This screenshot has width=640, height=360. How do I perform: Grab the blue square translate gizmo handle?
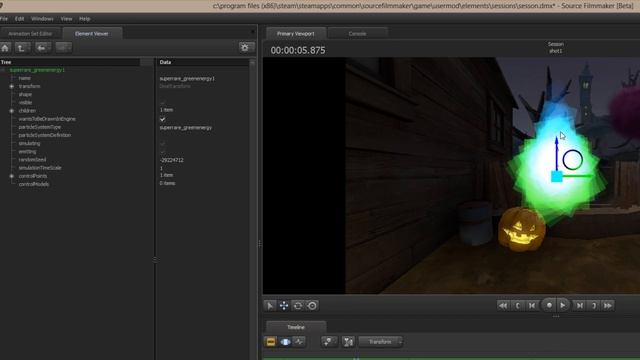(557, 176)
